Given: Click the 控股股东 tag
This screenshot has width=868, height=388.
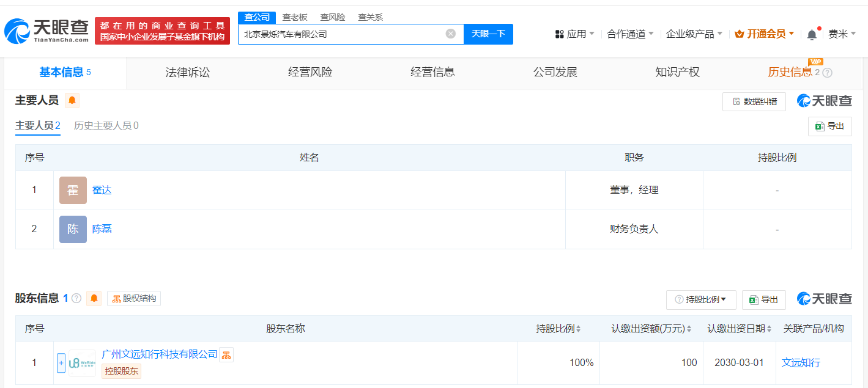Looking at the screenshot, I should point(121,371).
